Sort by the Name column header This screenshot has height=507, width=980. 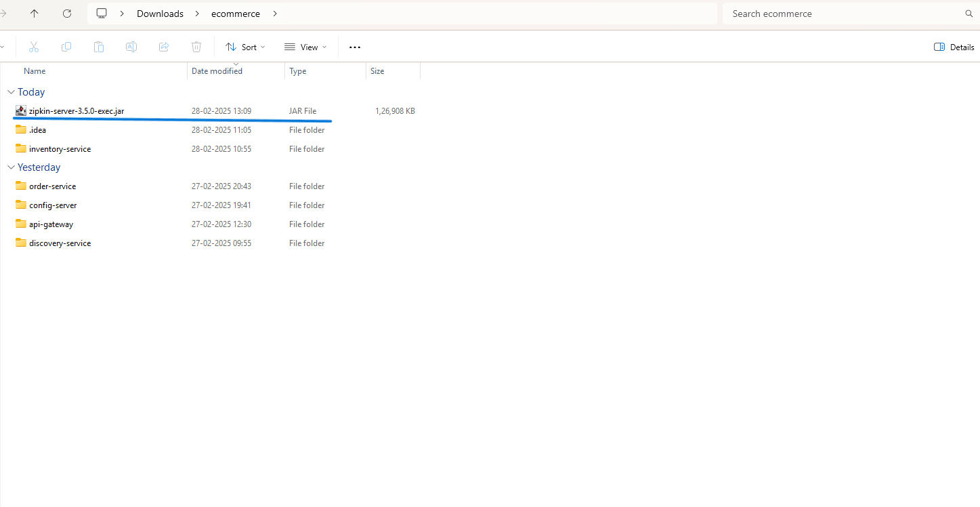pos(35,71)
